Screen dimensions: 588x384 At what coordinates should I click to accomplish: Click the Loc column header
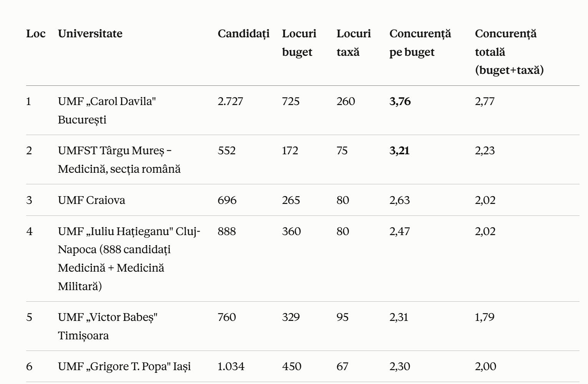pos(36,33)
